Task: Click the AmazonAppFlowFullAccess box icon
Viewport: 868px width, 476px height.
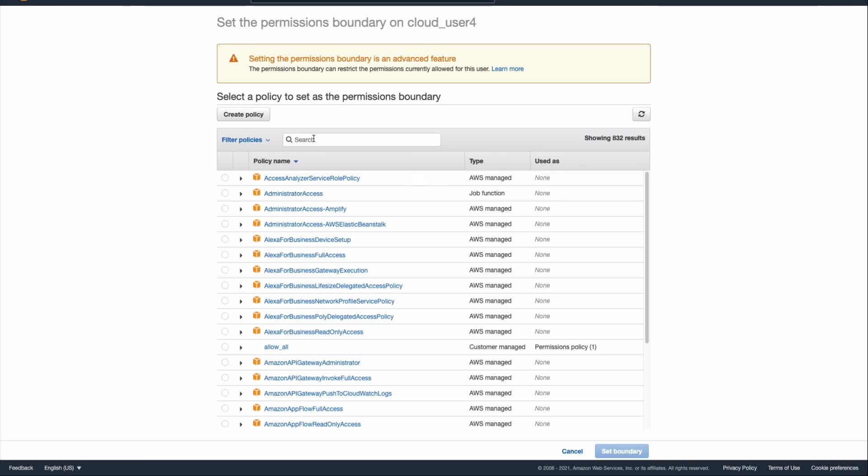Action: point(256,408)
